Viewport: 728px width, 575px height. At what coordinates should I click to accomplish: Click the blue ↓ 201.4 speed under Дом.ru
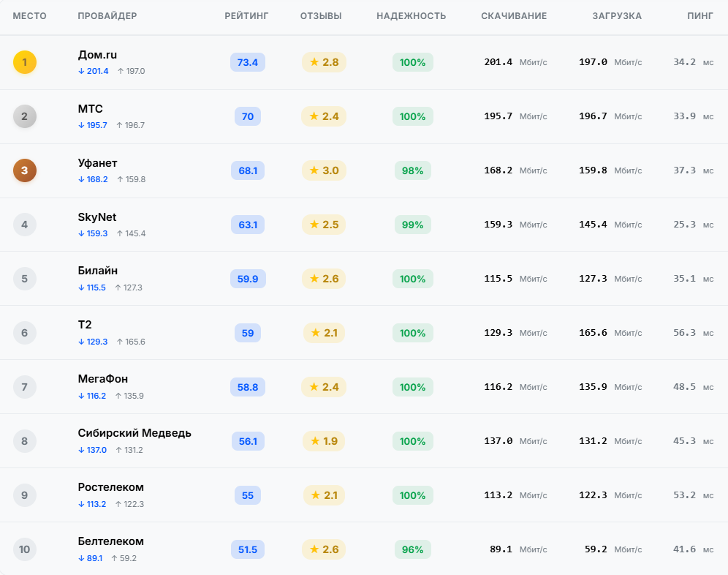(94, 71)
